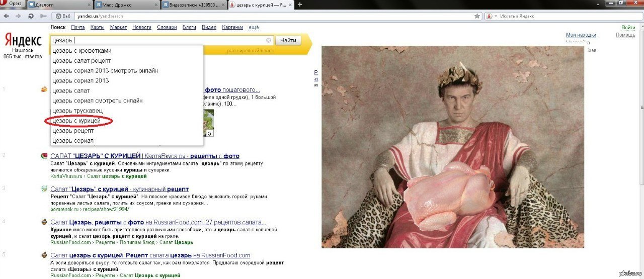Reload the current page

31,16
